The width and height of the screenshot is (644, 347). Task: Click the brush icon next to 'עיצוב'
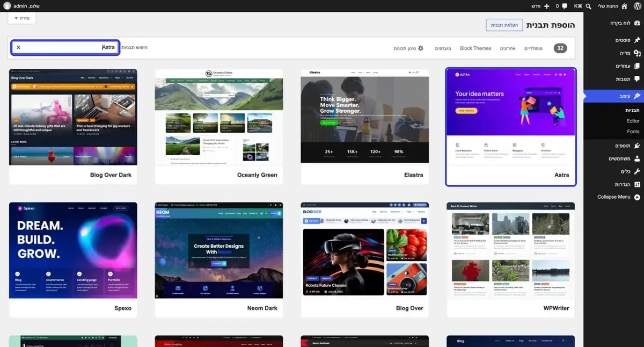[x=637, y=96]
